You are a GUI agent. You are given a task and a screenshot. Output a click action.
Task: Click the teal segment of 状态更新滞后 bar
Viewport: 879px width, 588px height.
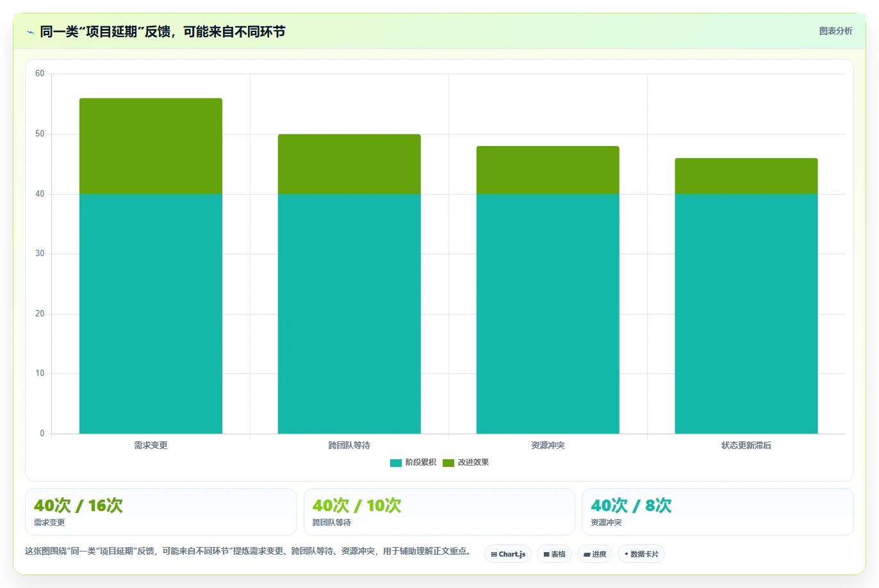click(x=746, y=314)
